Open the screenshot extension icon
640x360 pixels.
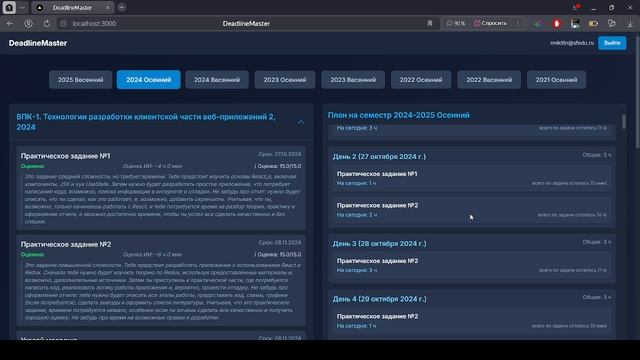point(575,24)
